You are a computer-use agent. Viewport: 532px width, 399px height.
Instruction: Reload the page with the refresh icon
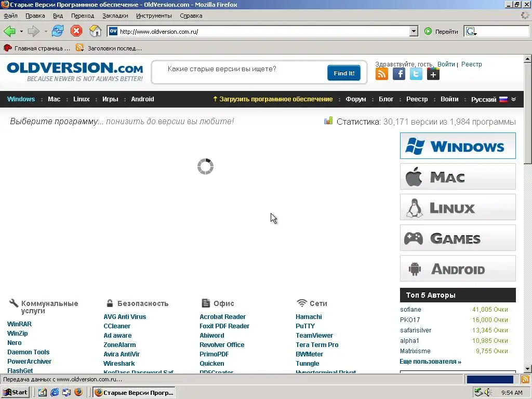58,31
